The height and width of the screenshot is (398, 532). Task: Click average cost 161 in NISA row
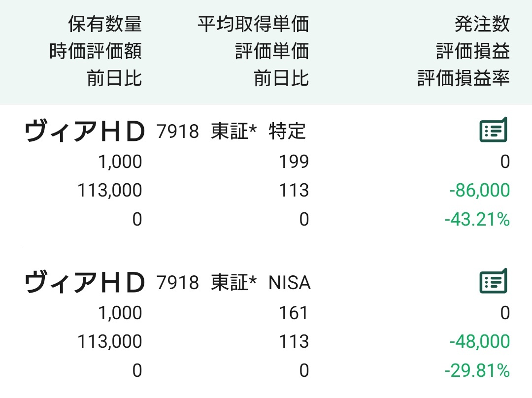coord(294,313)
